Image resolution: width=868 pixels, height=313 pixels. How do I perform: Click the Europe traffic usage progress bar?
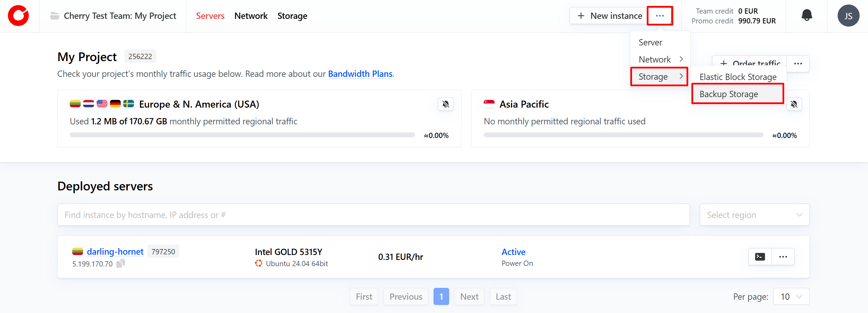tap(242, 135)
